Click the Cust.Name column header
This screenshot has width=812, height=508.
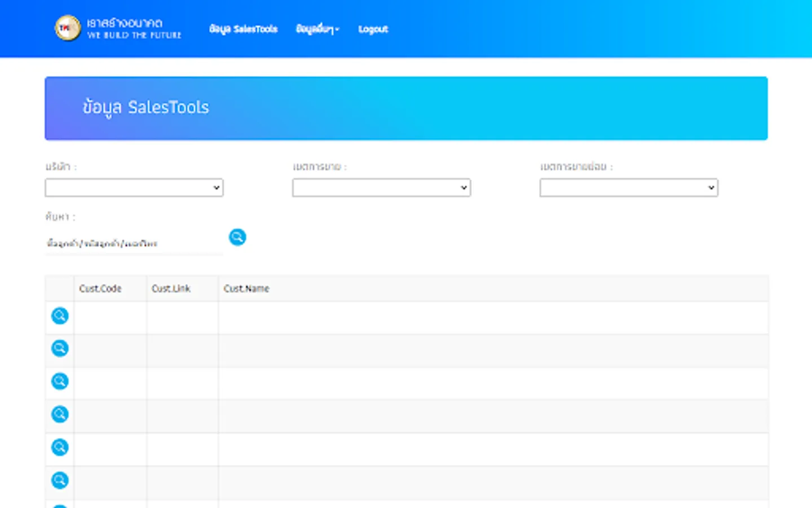(x=246, y=288)
